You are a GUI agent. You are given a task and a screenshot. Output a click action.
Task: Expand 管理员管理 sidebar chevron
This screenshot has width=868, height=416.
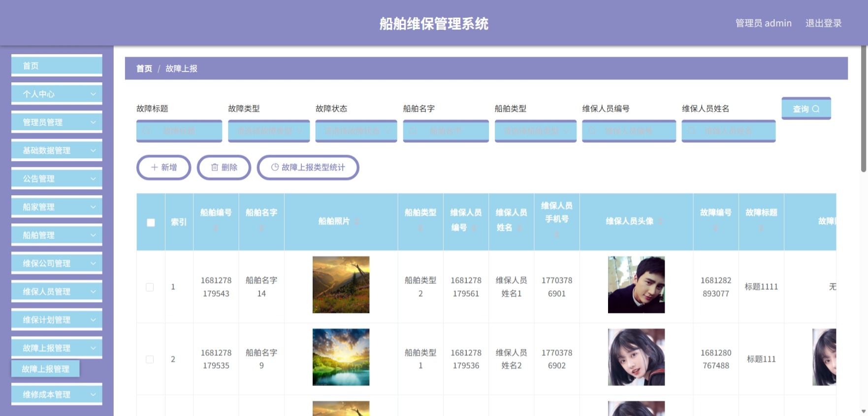[93, 122]
